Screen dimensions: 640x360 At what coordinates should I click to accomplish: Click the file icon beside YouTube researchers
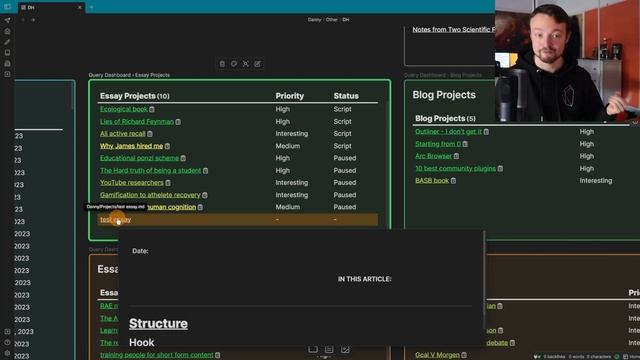168,183
